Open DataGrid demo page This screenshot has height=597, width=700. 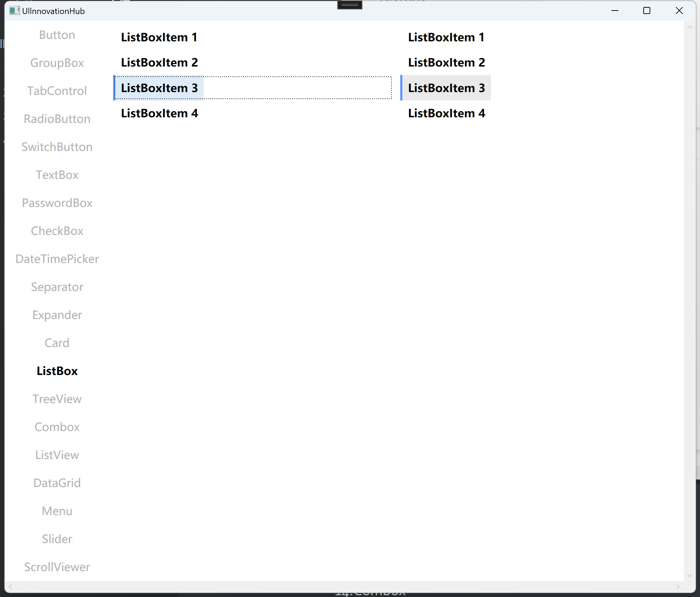57,483
